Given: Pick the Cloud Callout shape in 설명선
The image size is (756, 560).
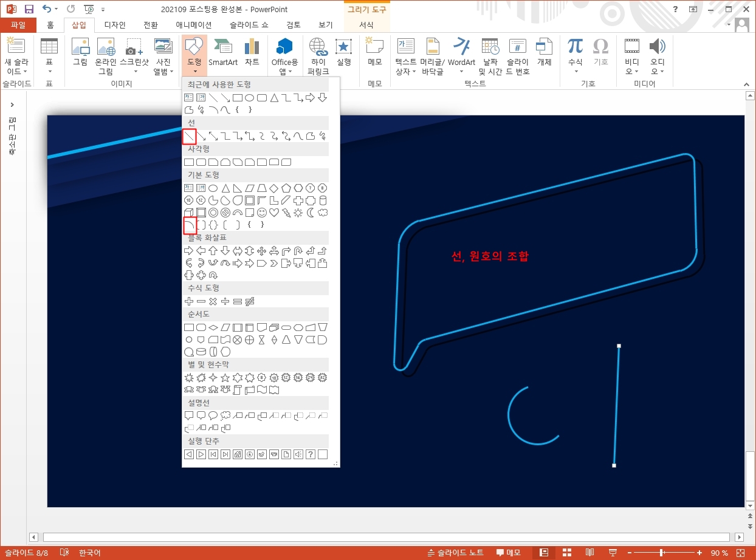Looking at the screenshot, I should point(225,416).
